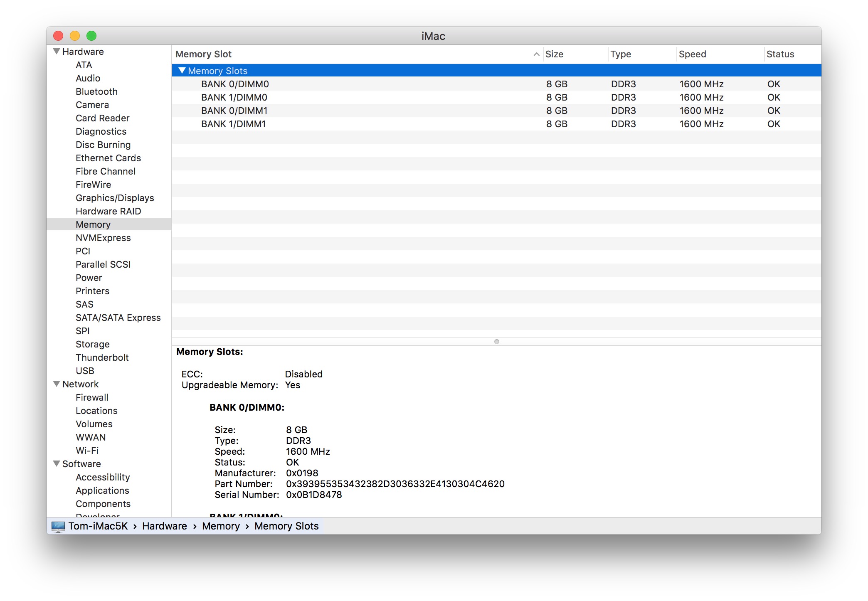868x601 pixels.
Task: Select the BANK 1/DIMM1 memory row
Action: point(235,123)
